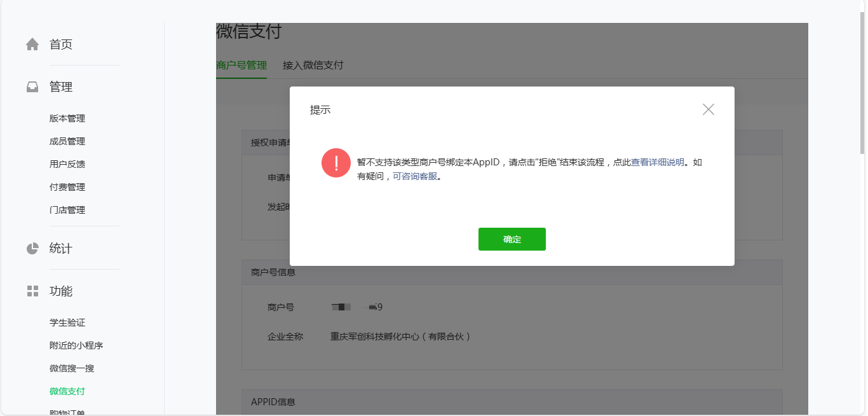Click the grid icon beside 功能
868x416 pixels.
[32, 291]
